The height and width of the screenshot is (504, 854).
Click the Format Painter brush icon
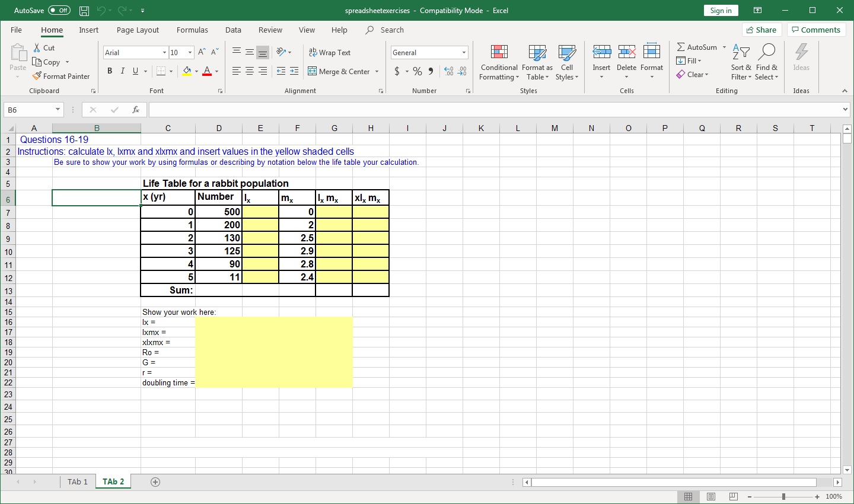[x=37, y=76]
